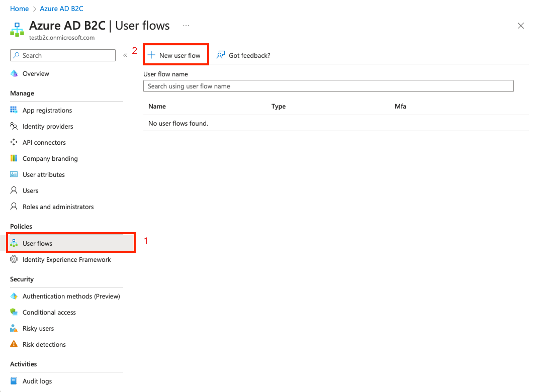Click the Identity Experience Framework gear icon
The width and height of the screenshot is (538, 392).
14,259
